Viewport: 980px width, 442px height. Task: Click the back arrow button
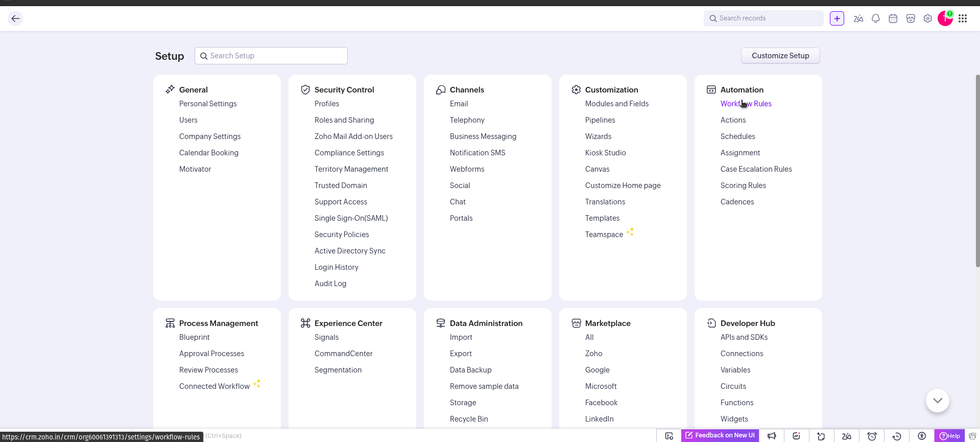coord(15,19)
